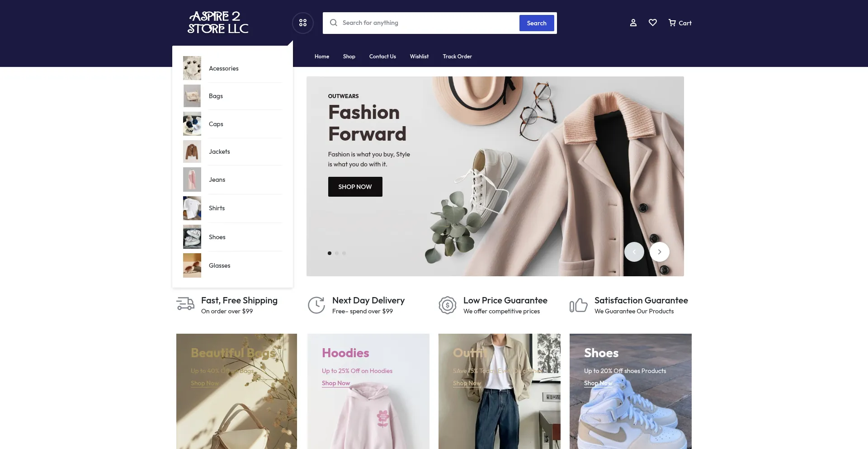Click the SHOP NOW banner button
Screen dimensions: 868x449
[x=355, y=187]
